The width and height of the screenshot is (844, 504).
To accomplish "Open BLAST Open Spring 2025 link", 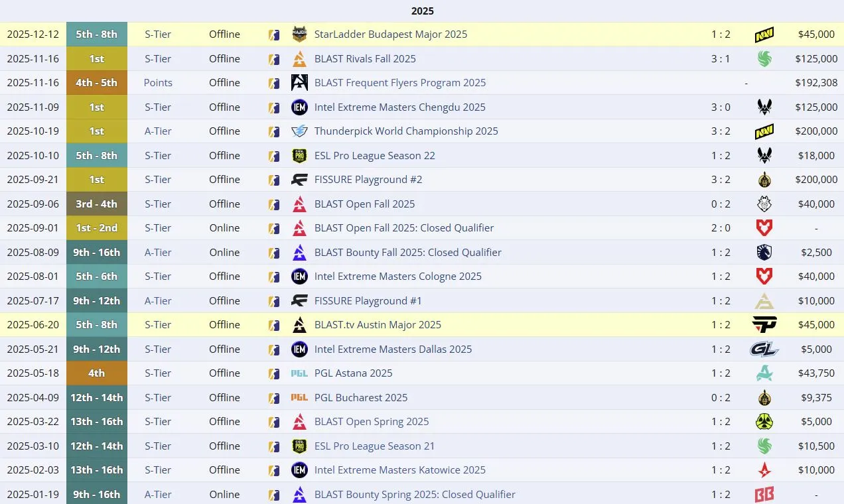I will (372, 422).
